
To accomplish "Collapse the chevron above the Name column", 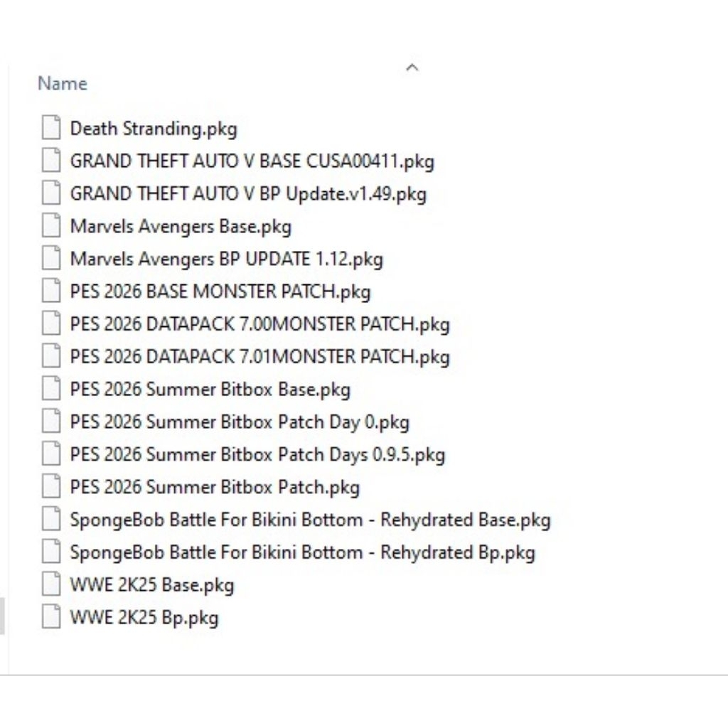I will (x=412, y=68).
